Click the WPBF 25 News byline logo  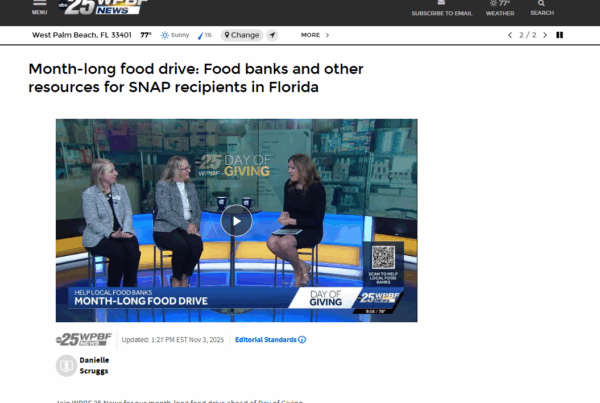[84, 339]
